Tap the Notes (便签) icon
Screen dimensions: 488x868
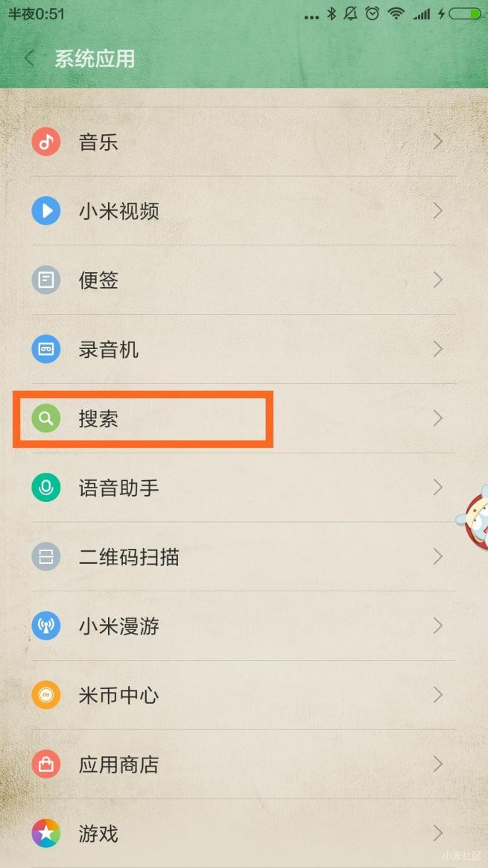[x=46, y=280]
